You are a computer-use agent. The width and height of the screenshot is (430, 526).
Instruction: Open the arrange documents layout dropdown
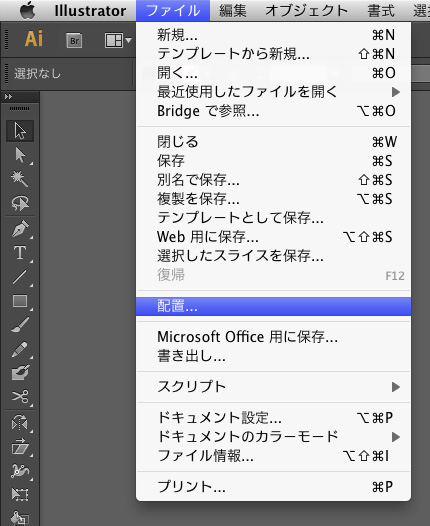click(x=118, y=41)
